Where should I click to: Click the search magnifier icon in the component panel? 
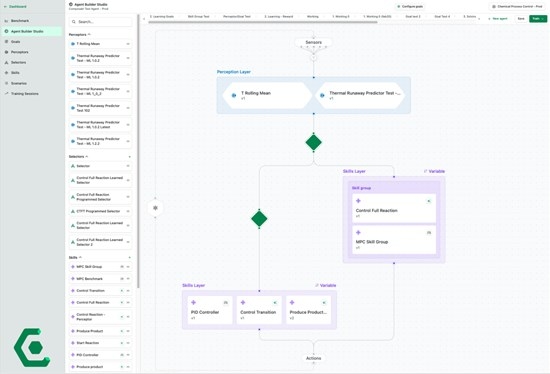pyautogui.click(x=74, y=22)
